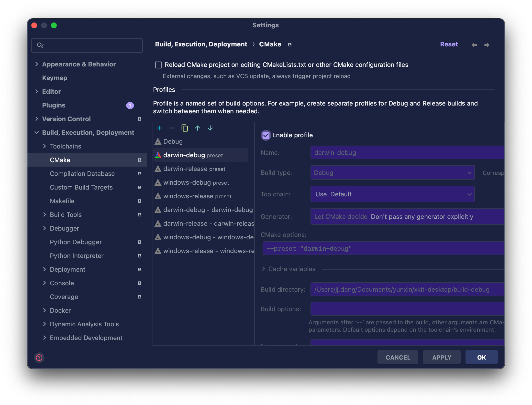Click the Apply button
Image resolution: width=532 pixels, height=405 pixels.
(x=442, y=357)
